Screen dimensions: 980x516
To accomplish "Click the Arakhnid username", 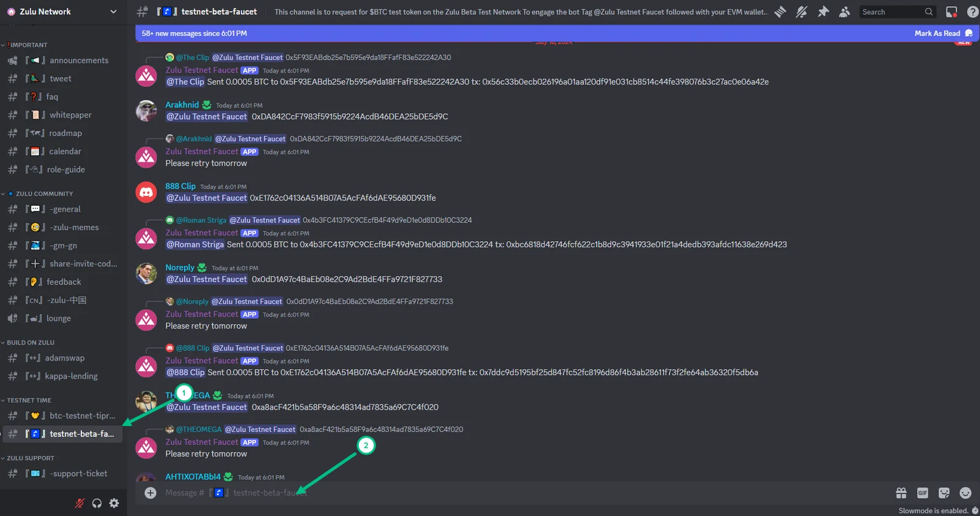I will 182,105.
